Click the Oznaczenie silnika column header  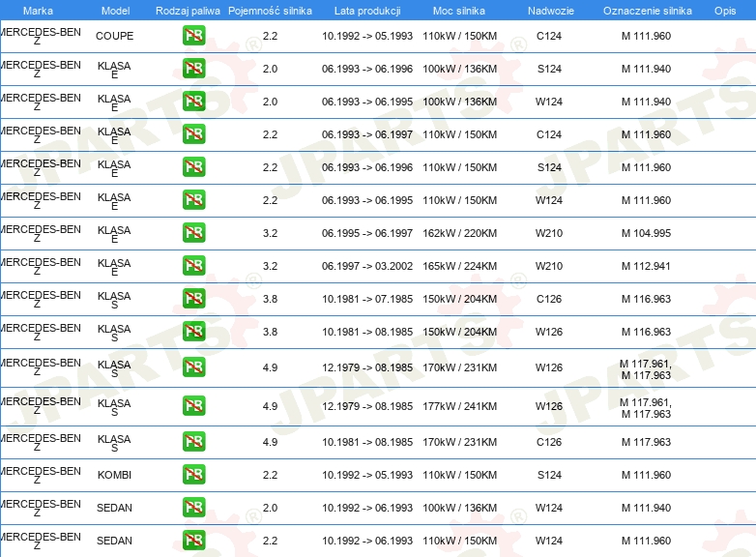[x=648, y=11]
